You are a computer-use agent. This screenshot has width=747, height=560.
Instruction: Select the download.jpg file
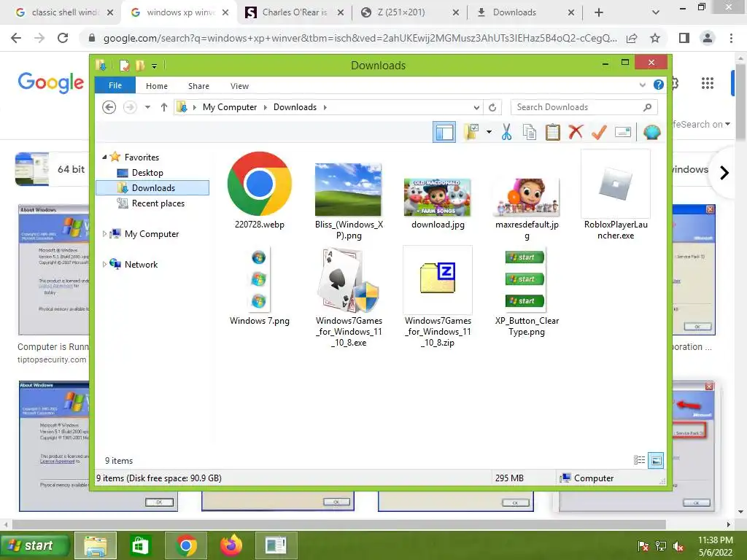[438, 203]
